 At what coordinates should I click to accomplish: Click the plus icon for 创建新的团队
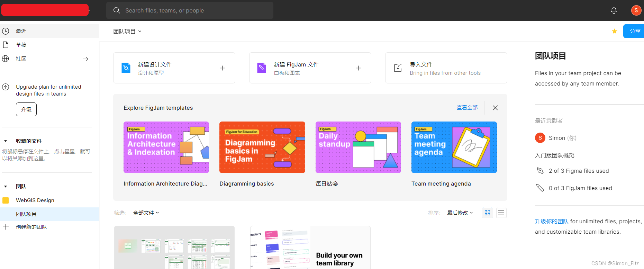click(6, 227)
